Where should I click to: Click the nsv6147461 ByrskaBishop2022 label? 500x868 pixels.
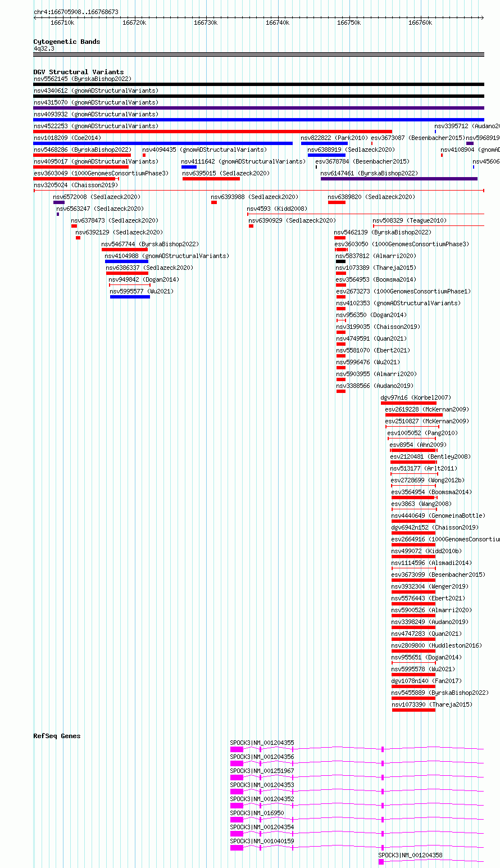370,174
